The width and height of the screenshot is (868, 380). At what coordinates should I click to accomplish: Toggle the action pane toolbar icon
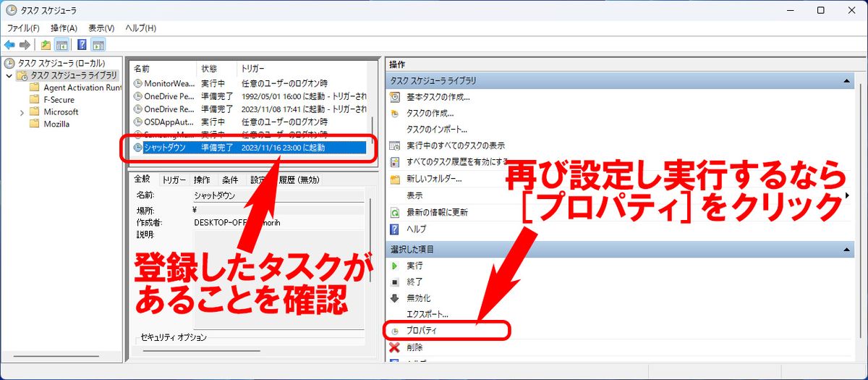point(98,45)
